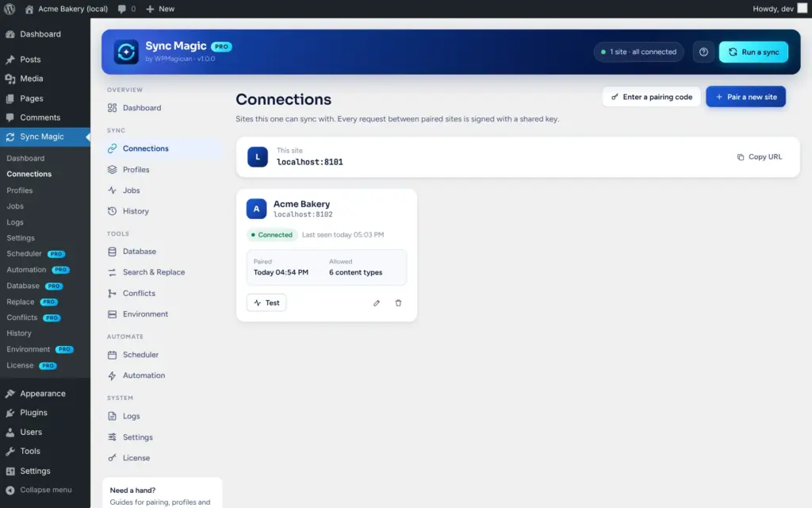Open License under System in plugin nav
The height and width of the screenshot is (508, 812).
click(162, 458)
